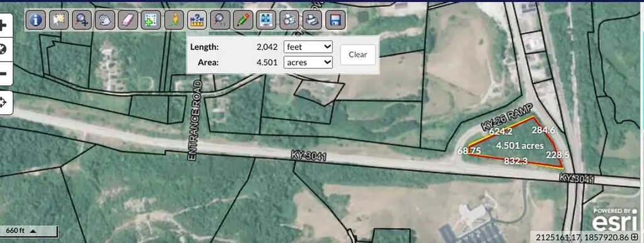
Task: Zoom out with the minus button
Action: (x=3, y=74)
